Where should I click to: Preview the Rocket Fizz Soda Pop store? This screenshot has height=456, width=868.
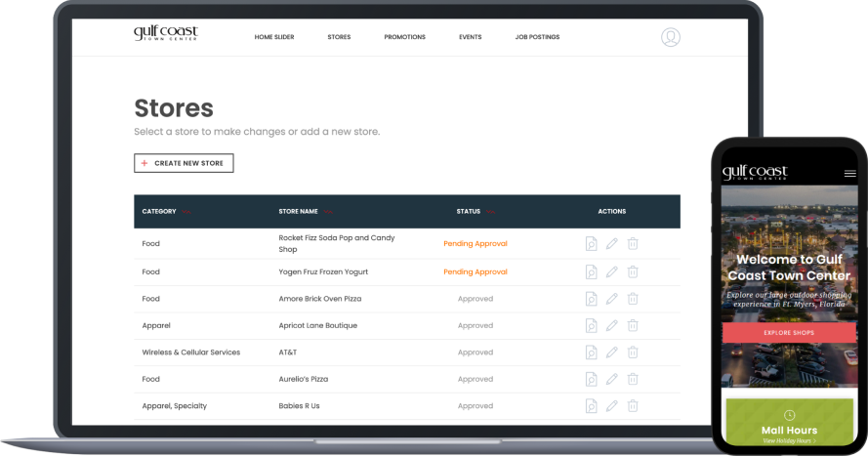(591, 244)
